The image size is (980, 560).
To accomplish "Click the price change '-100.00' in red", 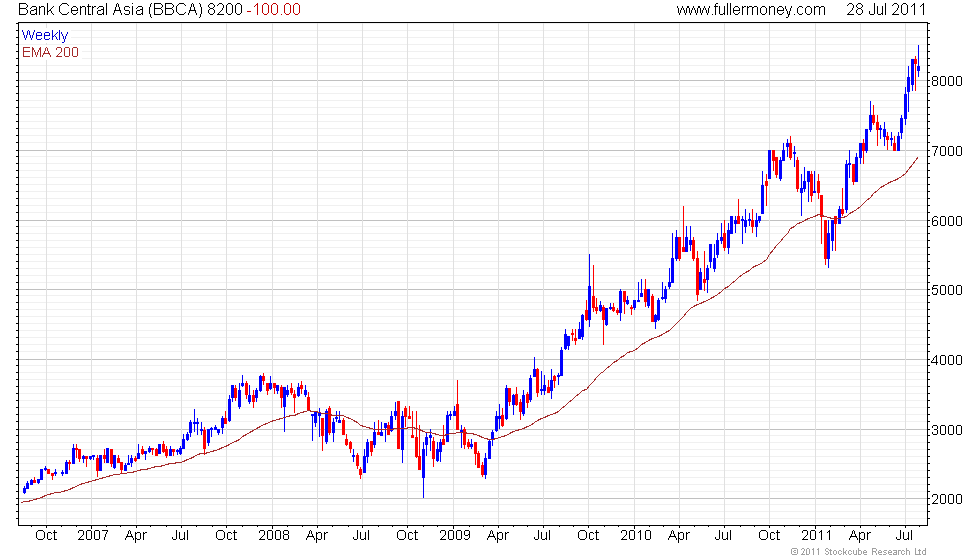I will (274, 10).
